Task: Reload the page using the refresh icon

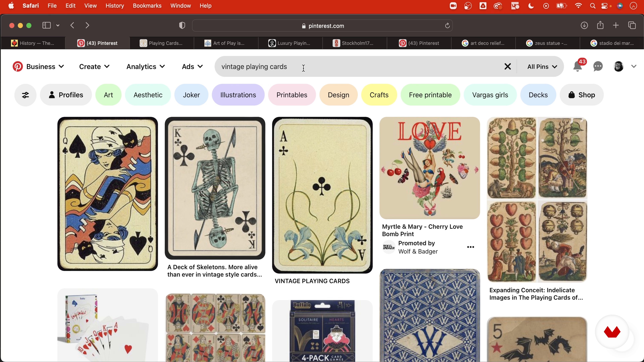Action: click(x=447, y=25)
